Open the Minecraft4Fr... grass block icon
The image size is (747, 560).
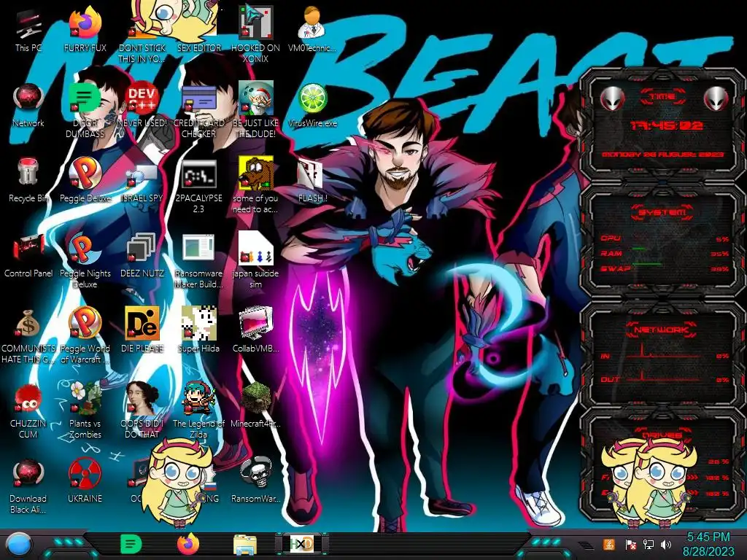[255, 405]
